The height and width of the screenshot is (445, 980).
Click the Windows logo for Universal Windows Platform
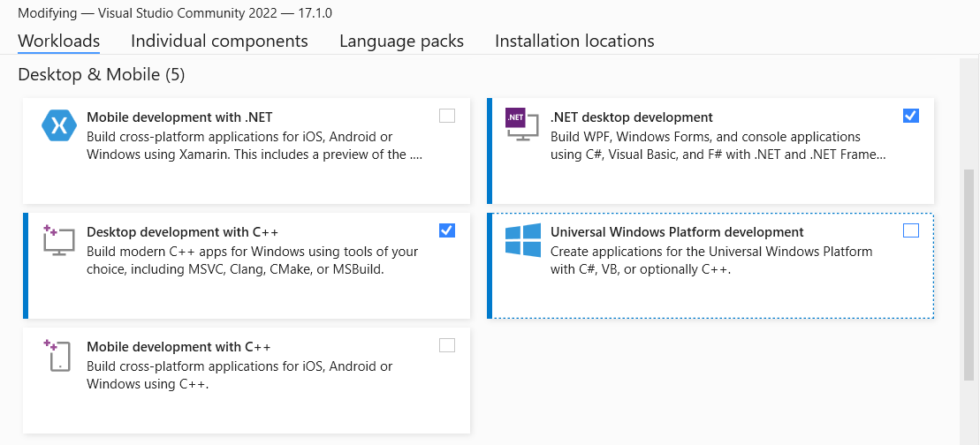[x=522, y=240]
